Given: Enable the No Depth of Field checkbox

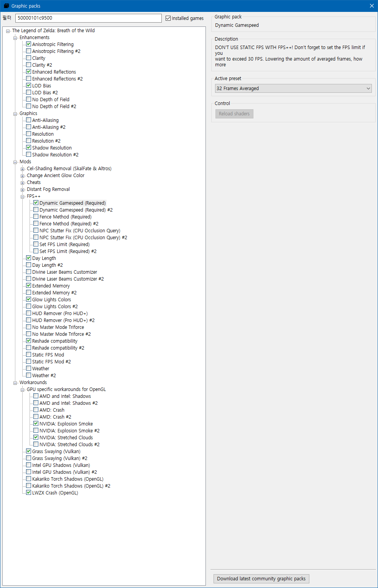Looking at the screenshot, I should (28, 99).
